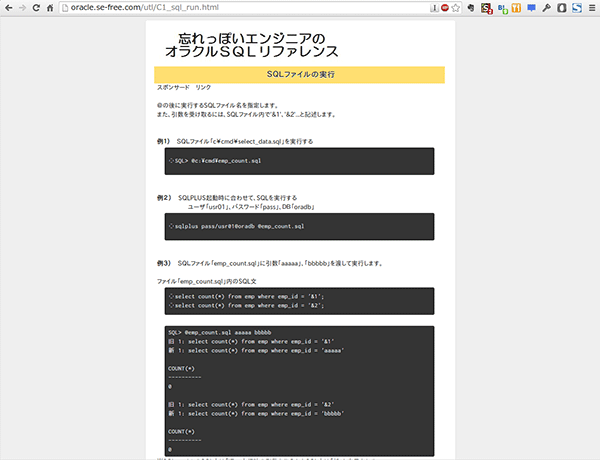The width and height of the screenshot is (600, 460).
Task: Go forward with the browser forward arrow
Action: (22, 8)
